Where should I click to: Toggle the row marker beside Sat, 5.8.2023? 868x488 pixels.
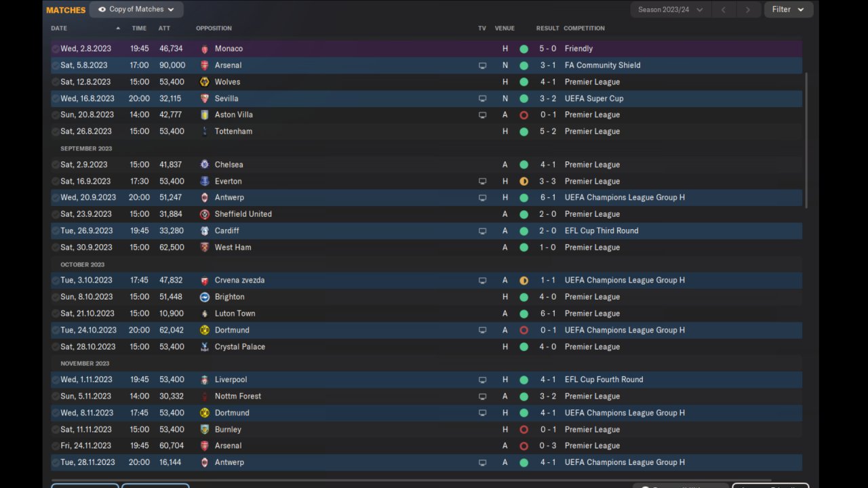56,66
